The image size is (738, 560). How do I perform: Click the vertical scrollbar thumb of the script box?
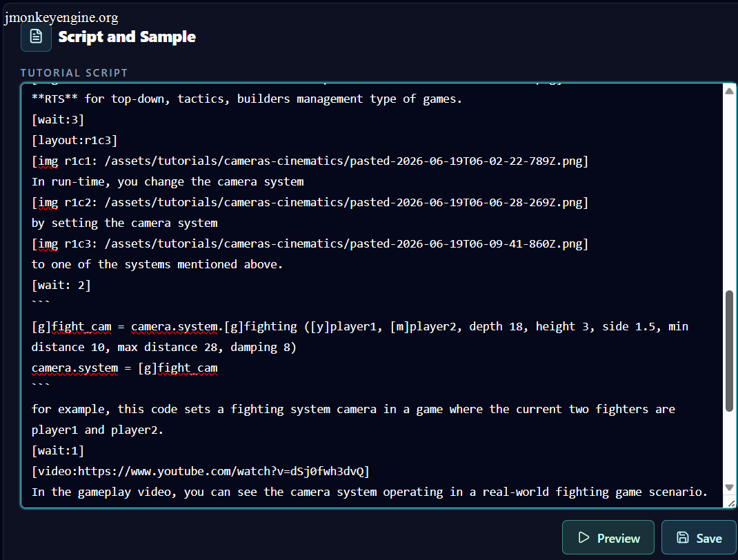click(x=729, y=351)
